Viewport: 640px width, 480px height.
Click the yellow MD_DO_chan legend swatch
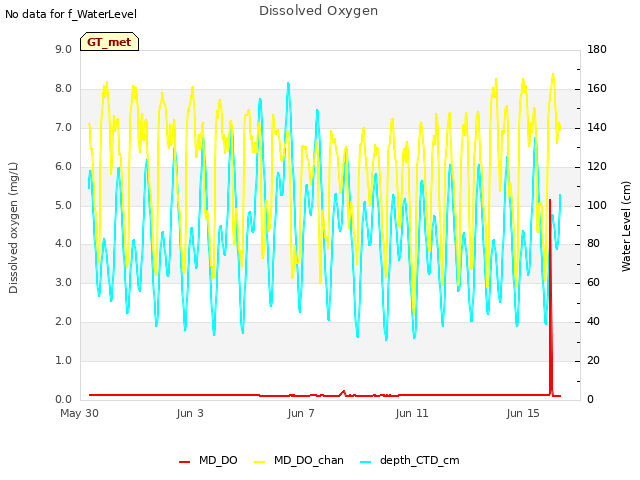coord(259,462)
